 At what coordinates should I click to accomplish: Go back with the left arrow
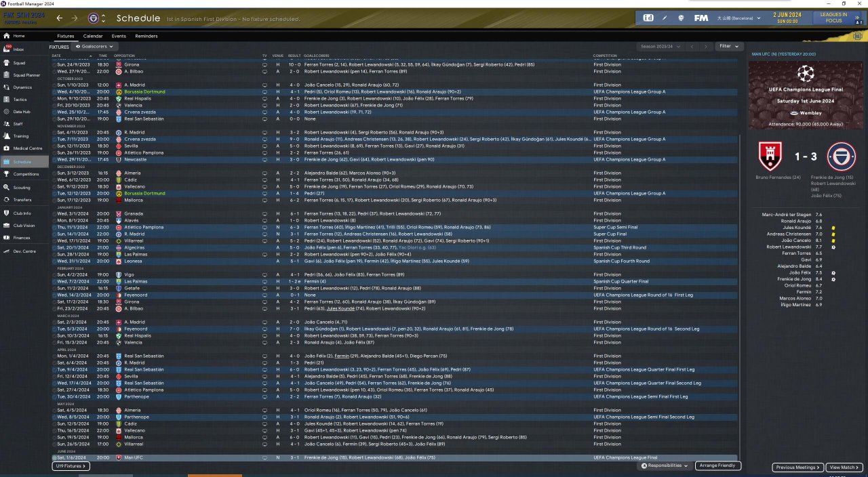60,18
